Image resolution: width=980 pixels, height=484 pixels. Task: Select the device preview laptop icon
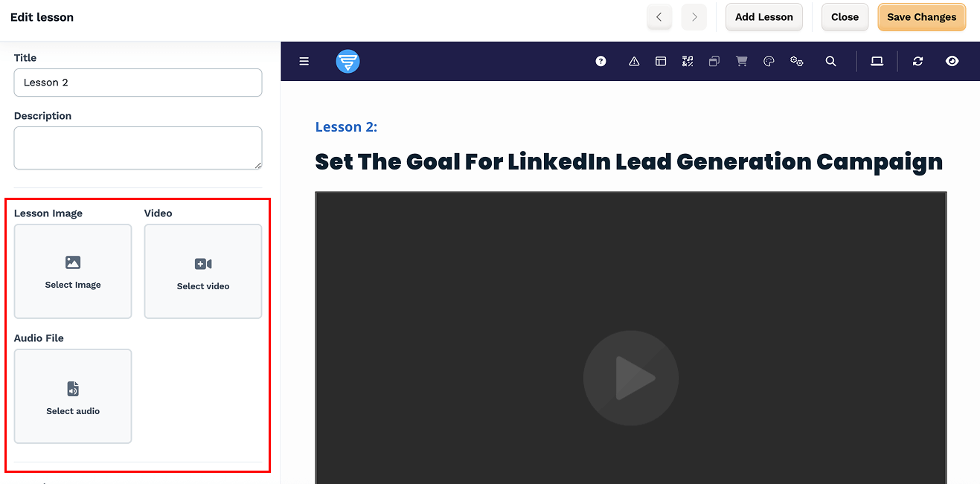click(x=877, y=61)
